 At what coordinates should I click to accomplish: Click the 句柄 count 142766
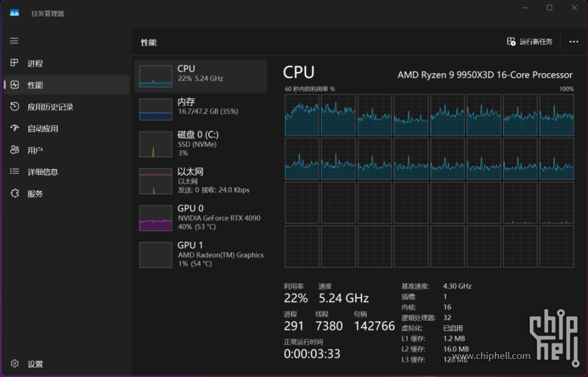click(x=374, y=326)
